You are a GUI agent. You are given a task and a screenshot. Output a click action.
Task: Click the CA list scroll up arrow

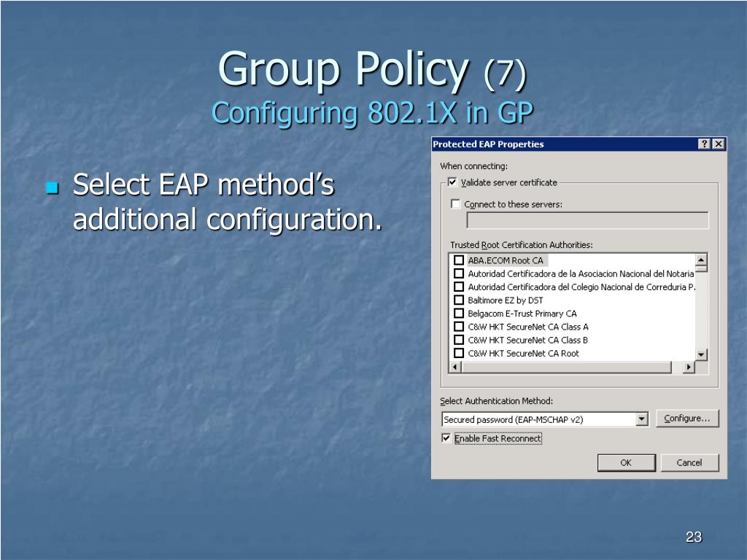click(701, 260)
